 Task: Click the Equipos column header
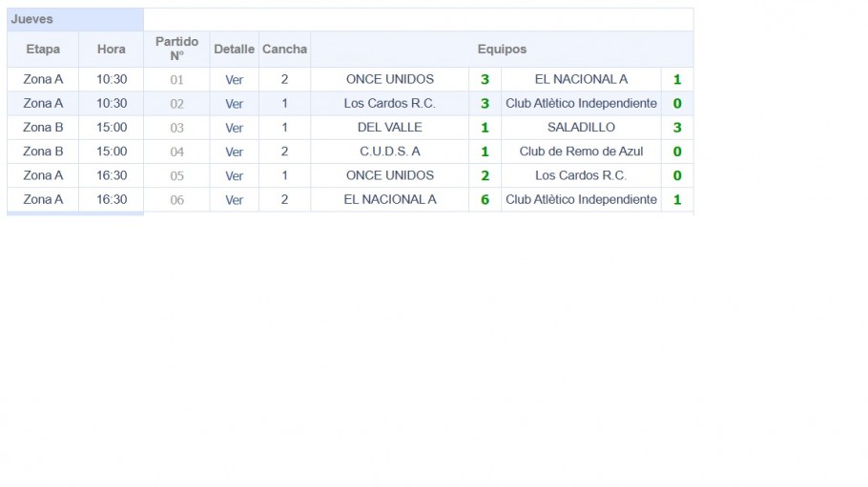click(x=502, y=50)
